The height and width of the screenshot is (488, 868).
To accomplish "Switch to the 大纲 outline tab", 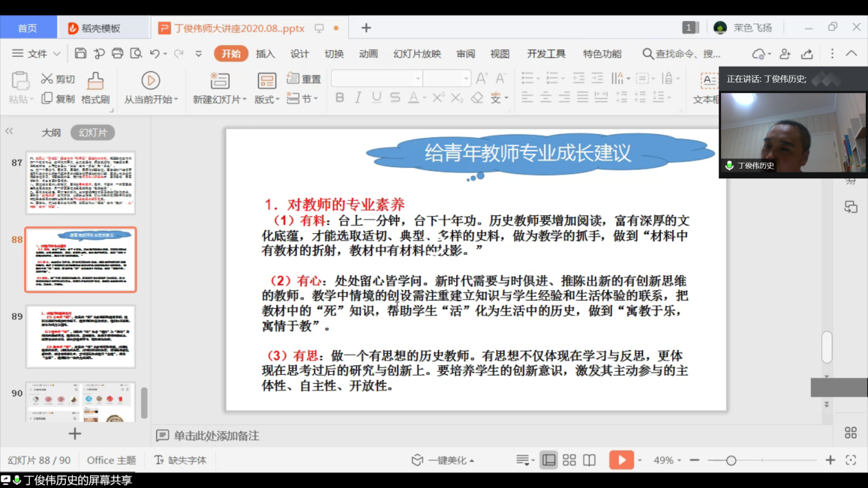I will point(51,133).
